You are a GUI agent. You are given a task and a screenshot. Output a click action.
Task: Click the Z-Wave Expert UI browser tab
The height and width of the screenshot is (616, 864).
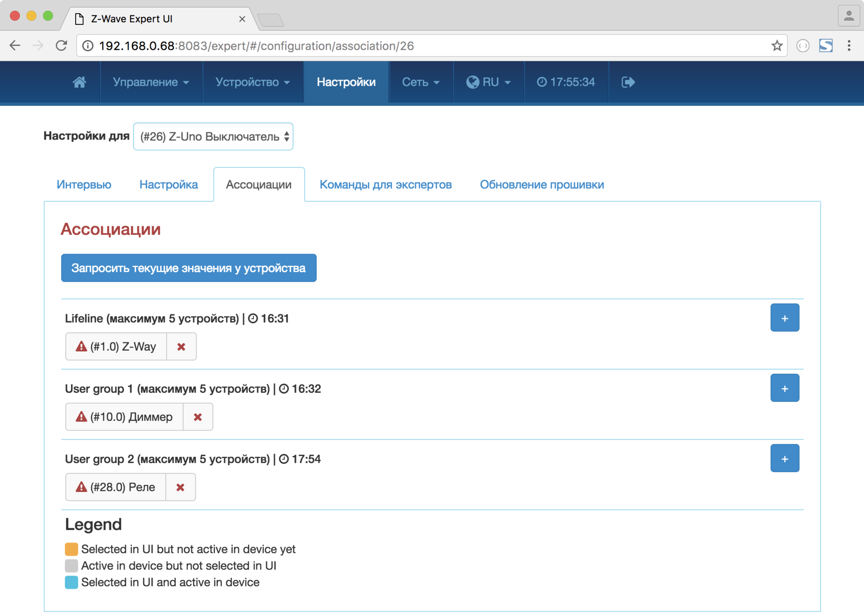point(160,19)
